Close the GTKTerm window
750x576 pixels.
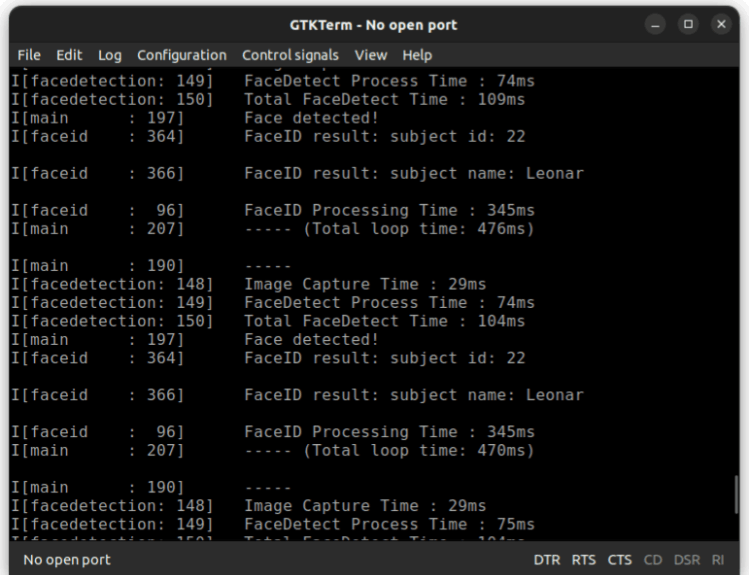pyautogui.click(x=721, y=24)
